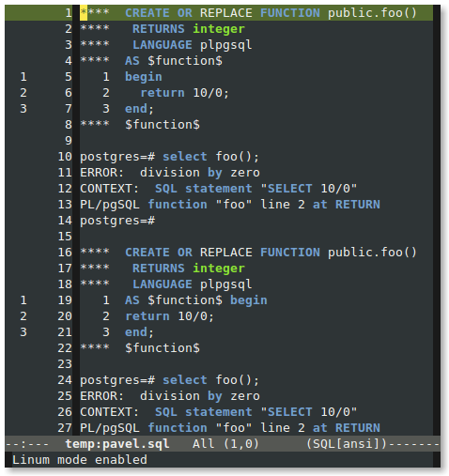Image resolution: width=449 pixels, height=476 pixels.
Task: Click the buffer name temp:pavel.sql in mode line
Action: click(117, 444)
